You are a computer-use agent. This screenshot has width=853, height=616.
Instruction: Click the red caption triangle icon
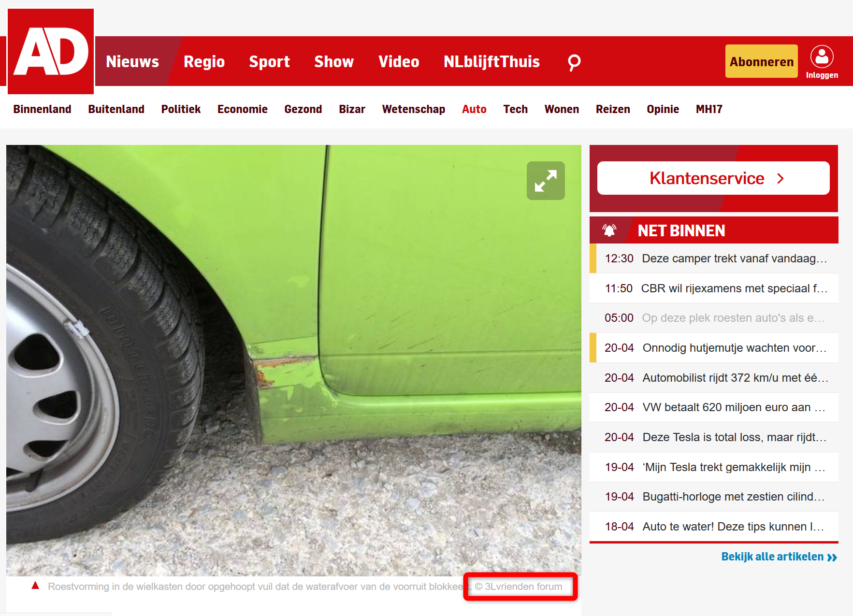[x=35, y=586]
